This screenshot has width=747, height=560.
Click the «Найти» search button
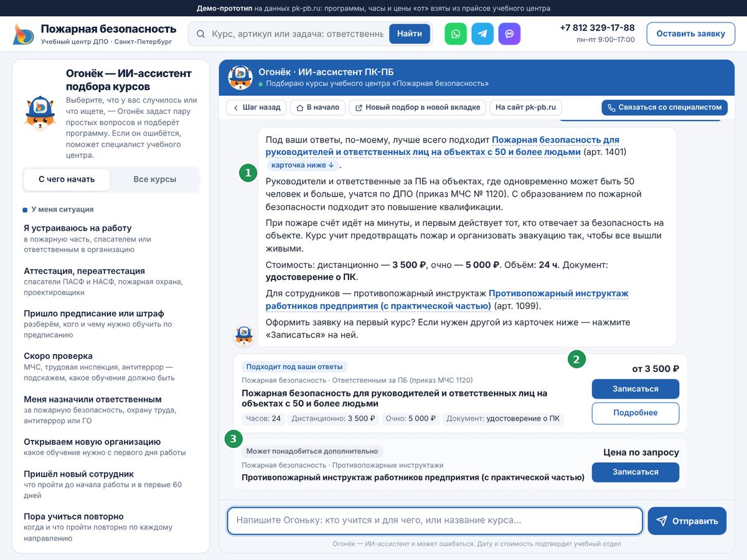click(410, 34)
